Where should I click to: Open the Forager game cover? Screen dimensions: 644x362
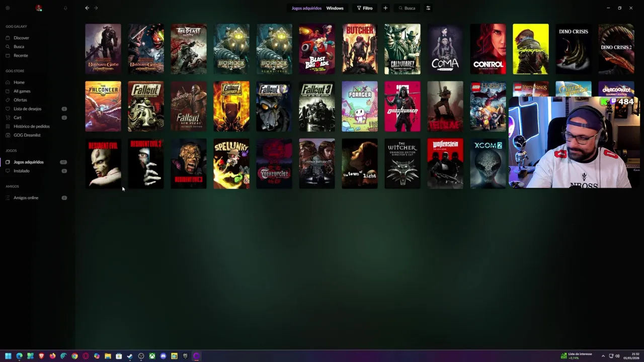tap(360, 106)
